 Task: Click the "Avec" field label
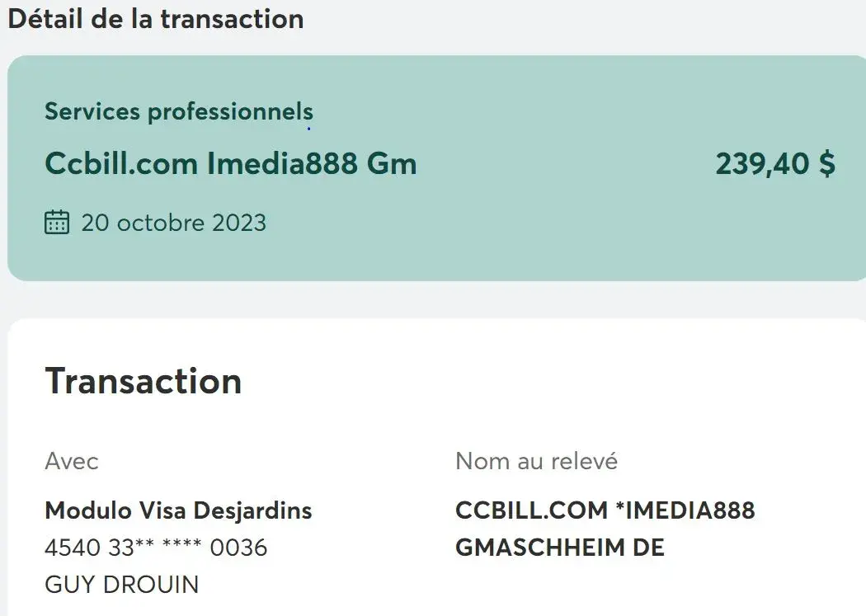[72, 461]
